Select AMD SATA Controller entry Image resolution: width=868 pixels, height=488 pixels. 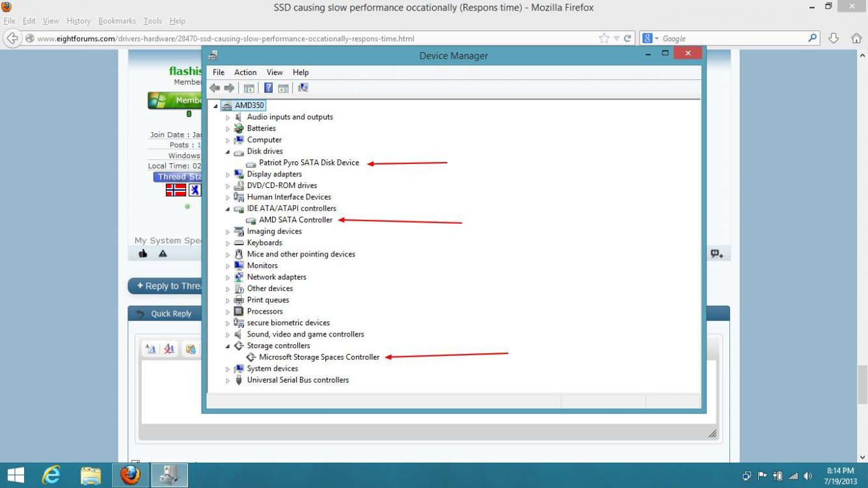click(295, 220)
